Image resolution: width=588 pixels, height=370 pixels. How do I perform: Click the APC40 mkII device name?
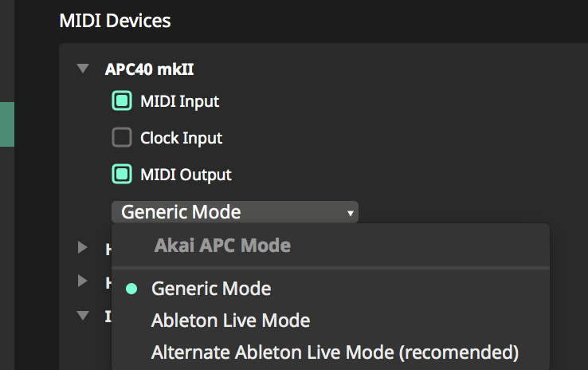(149, 69)
